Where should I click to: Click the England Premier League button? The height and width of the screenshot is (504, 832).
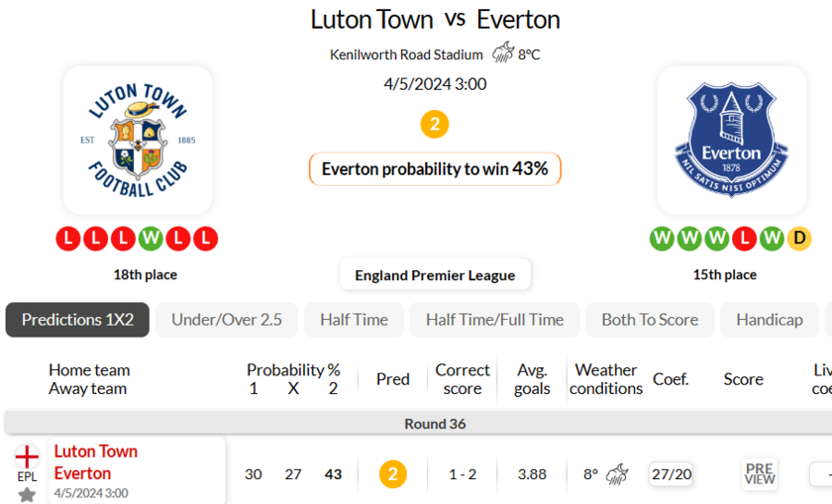[x=435, y=275]
